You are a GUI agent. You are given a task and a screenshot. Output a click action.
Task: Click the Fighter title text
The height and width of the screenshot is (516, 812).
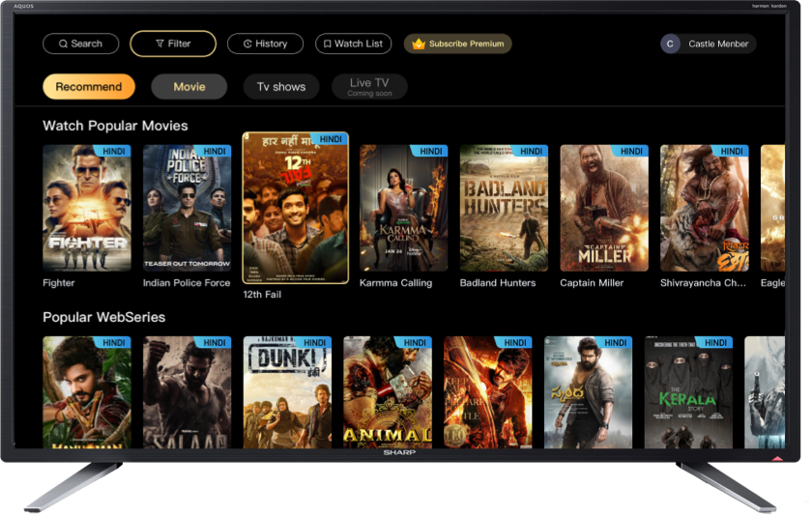pos(59,283)
